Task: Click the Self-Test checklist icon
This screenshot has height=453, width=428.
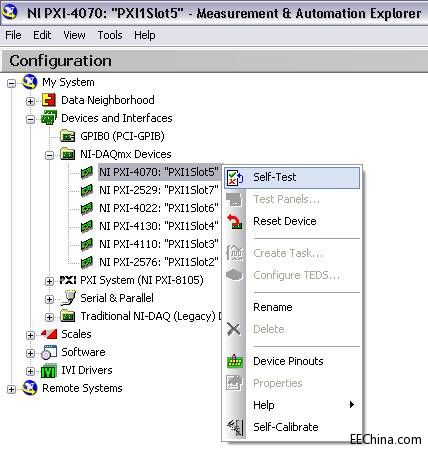Action: click(235, 178)
